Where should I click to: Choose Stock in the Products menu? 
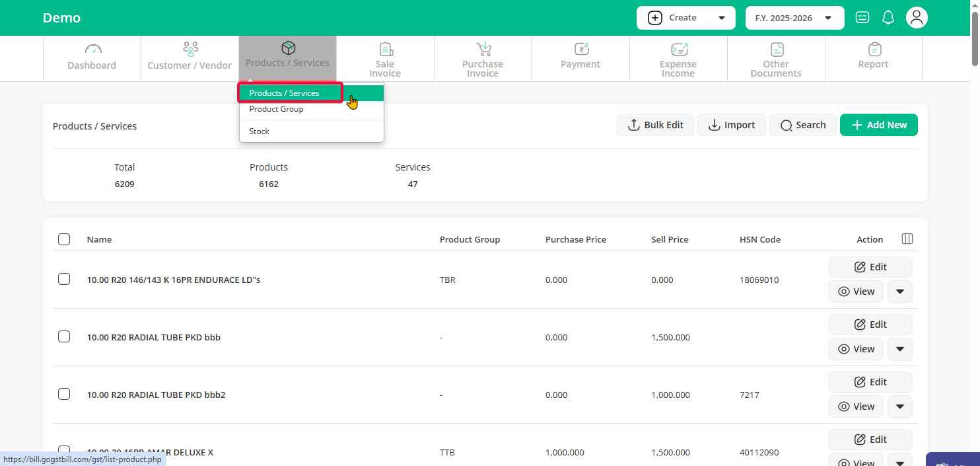260,132
